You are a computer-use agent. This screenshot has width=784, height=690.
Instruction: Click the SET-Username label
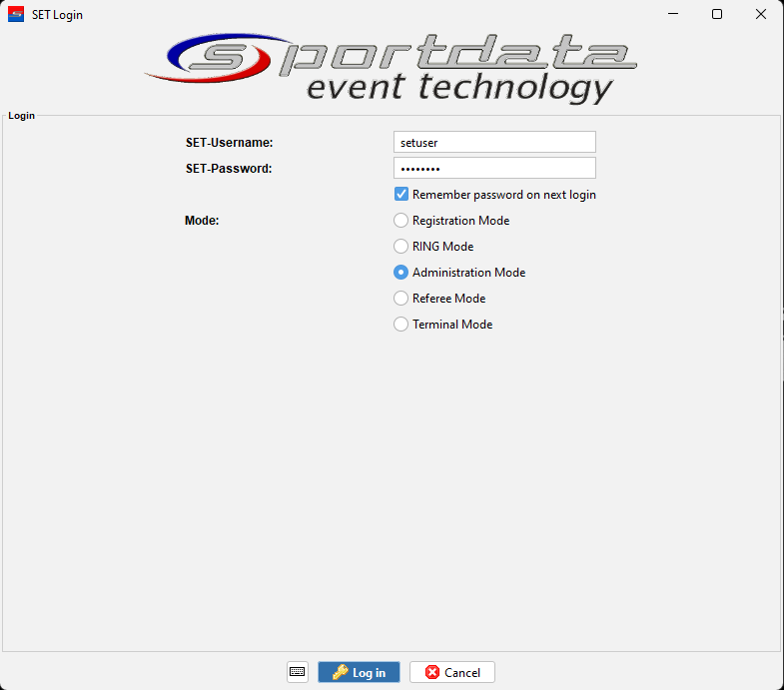click(x=230, y=143)
